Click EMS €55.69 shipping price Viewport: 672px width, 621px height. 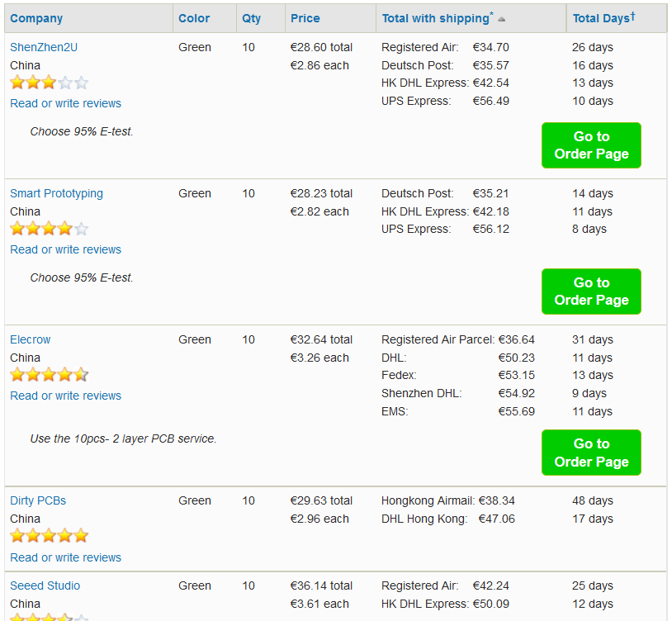[x=517, y=411]
